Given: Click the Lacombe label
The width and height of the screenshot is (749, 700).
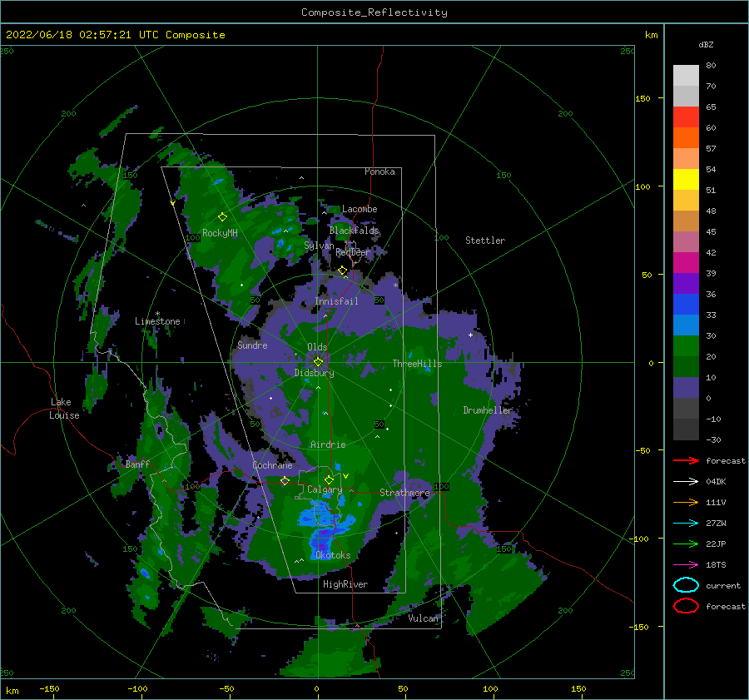Looking at the screenshot, I should click(360, 209).
